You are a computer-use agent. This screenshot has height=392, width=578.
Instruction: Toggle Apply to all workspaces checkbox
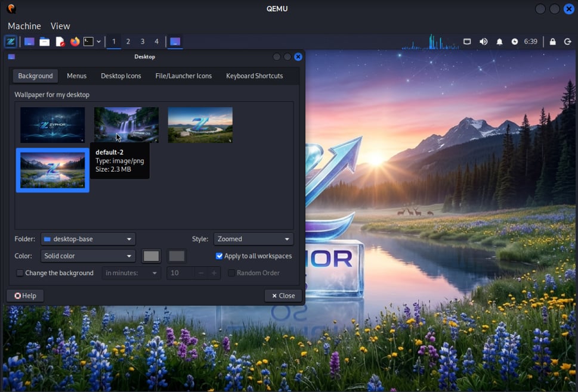(219, 256)
